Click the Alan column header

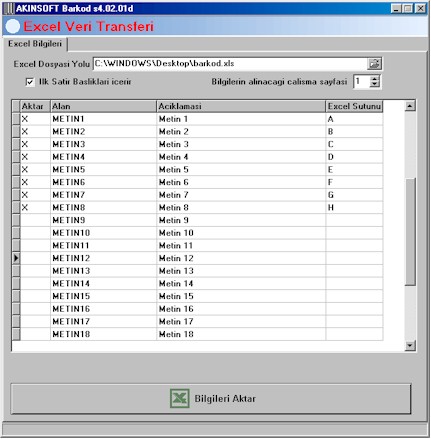[x=103, y=106]
